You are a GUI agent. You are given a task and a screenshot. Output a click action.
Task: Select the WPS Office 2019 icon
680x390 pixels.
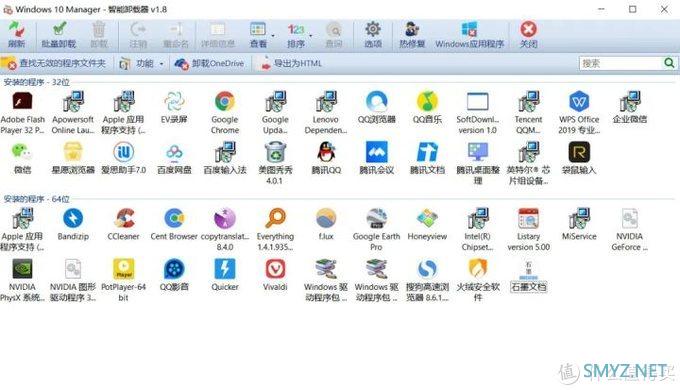(x=579, y=102)
